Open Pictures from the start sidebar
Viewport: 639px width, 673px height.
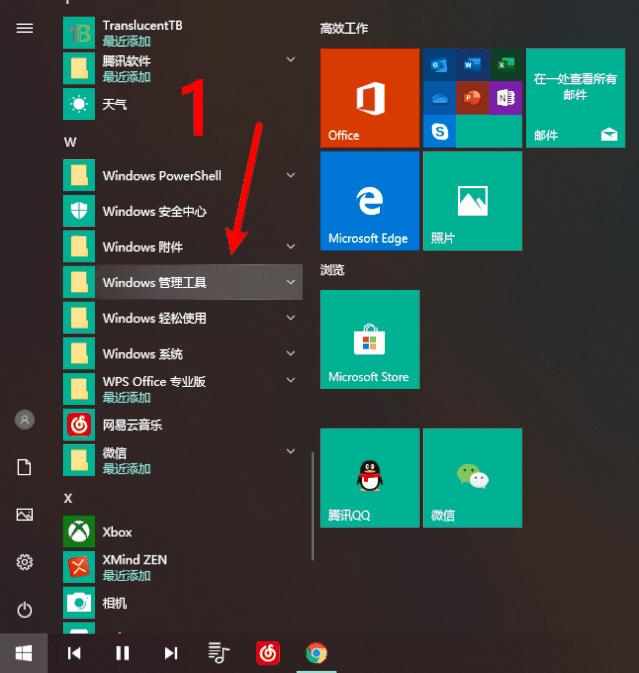point(24,515)
